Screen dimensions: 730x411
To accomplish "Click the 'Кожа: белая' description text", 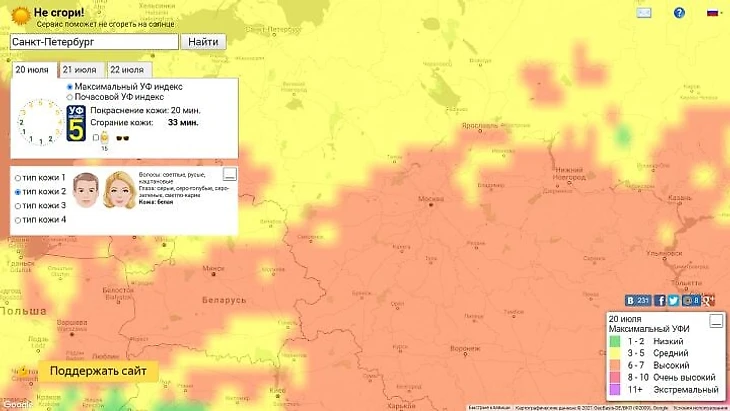I will tap(156, 202).
